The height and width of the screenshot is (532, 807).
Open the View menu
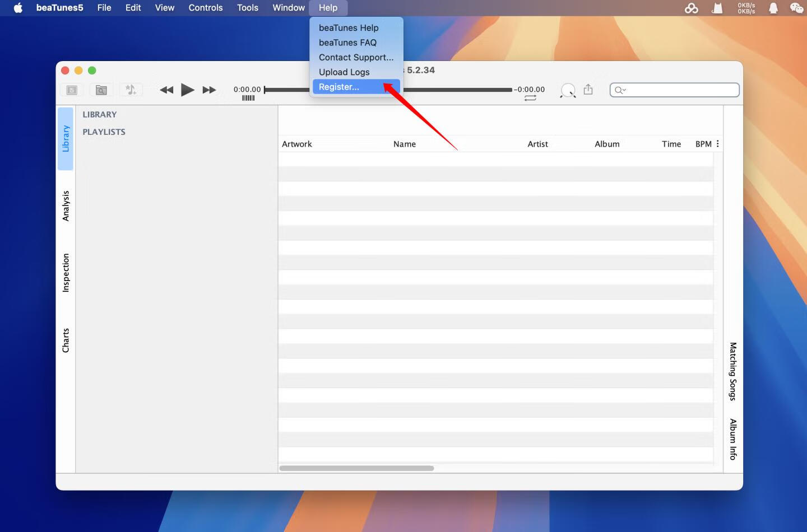[x=164, y=8]
